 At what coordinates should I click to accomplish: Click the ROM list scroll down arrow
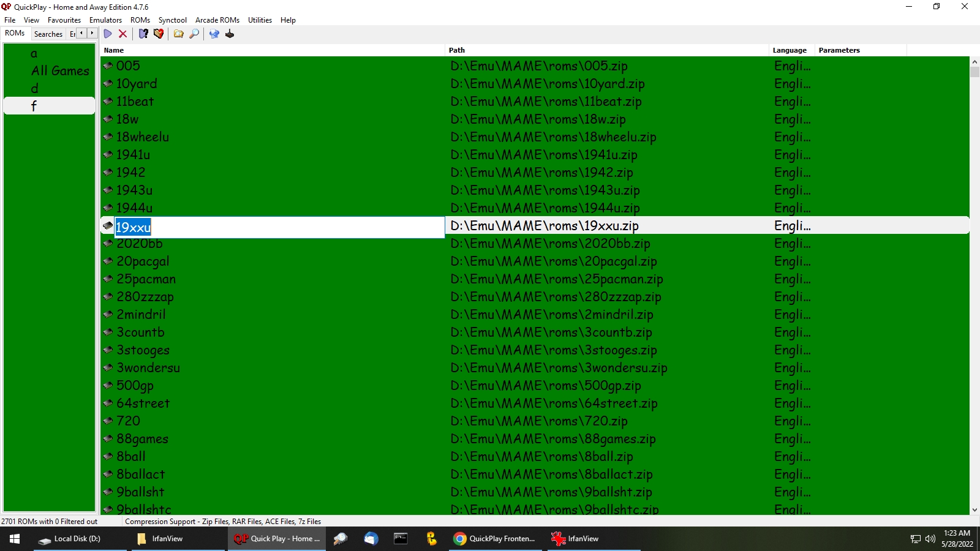coord(974,509)
